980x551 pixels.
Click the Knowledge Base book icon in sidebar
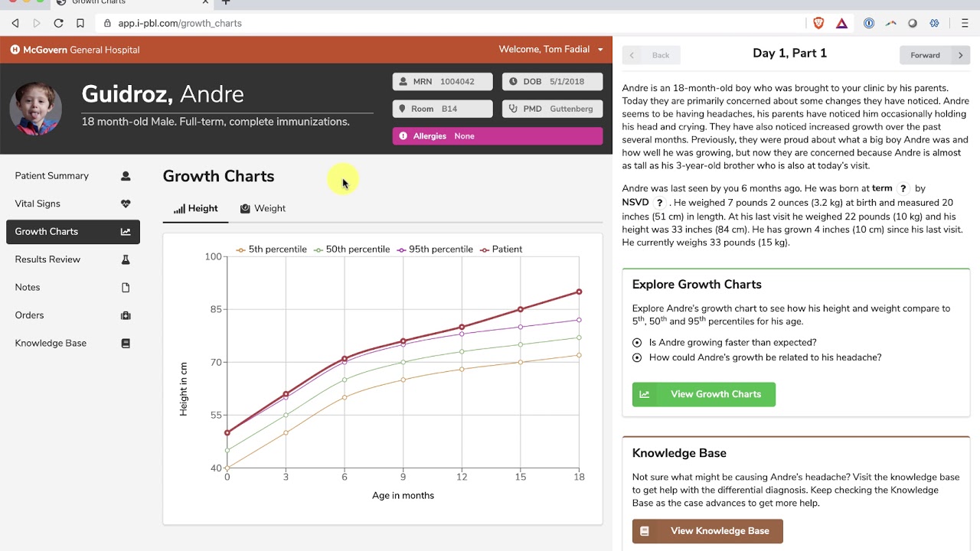(x=126, y=343)
